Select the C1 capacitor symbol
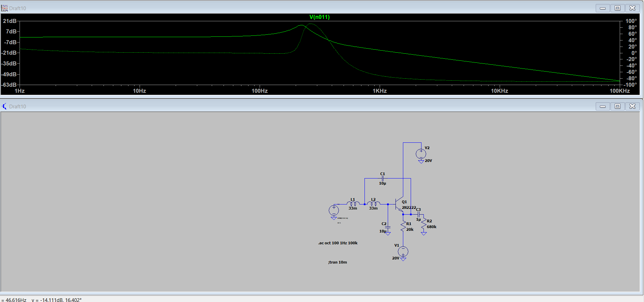 382,178
